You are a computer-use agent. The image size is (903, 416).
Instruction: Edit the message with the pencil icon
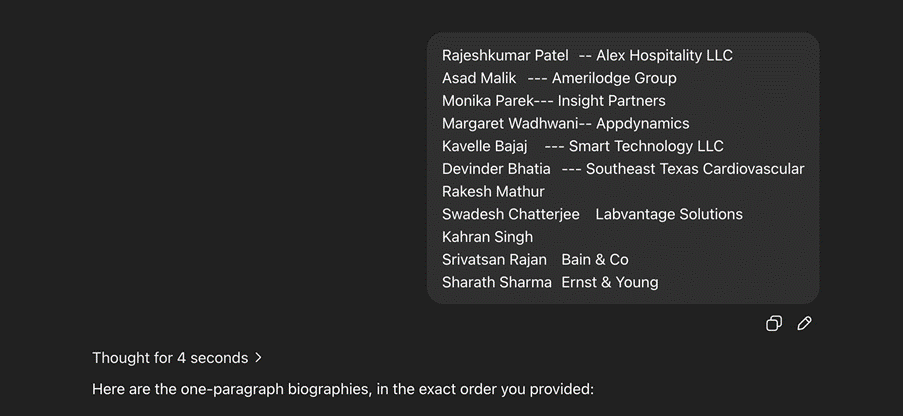tap(804, 323)
